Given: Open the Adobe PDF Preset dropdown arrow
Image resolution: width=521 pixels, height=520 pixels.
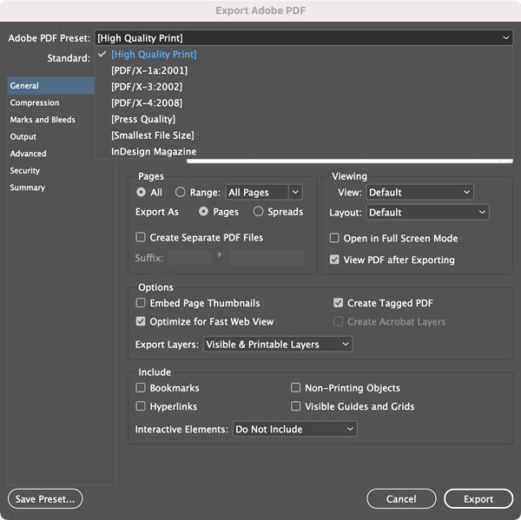Looking at the screenshot, I should point(506,38).
